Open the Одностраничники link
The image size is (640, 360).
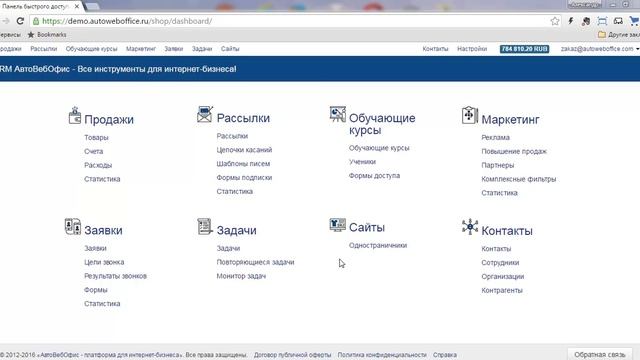coord(378,245)
